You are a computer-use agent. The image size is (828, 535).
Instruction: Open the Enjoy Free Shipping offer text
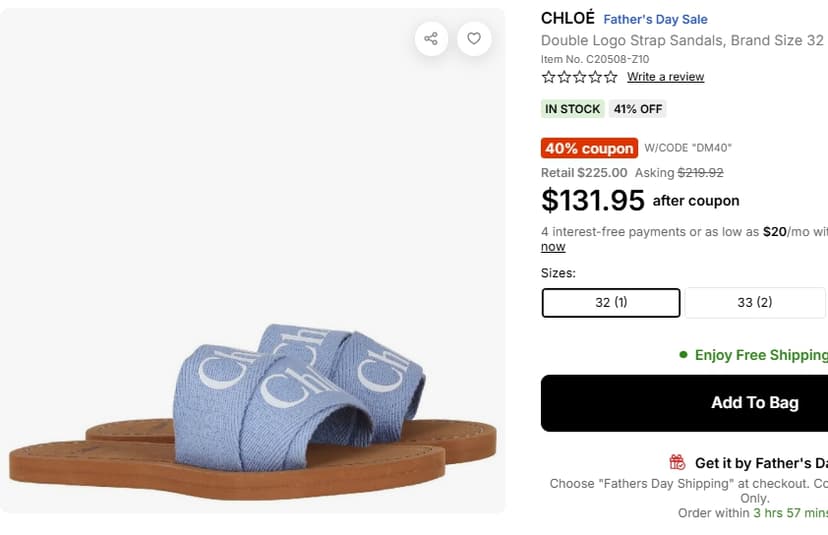tap(761, 355)
